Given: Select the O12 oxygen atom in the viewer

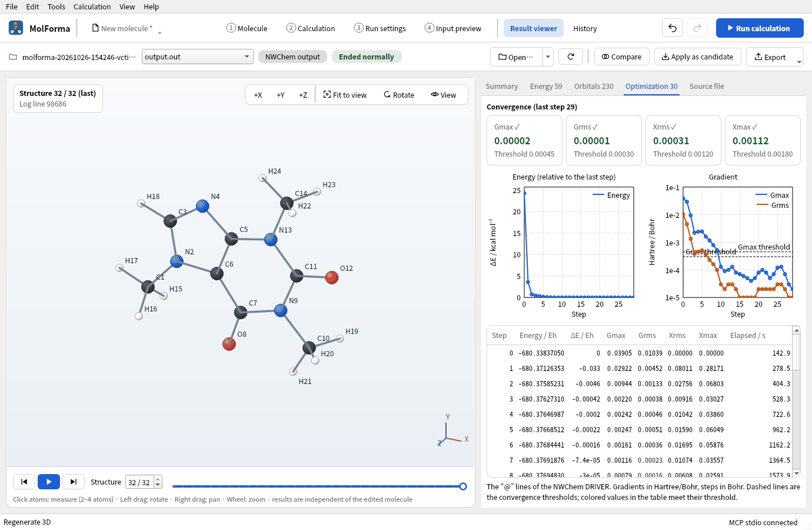Looking at the screenshot, I should pos(332,277).
